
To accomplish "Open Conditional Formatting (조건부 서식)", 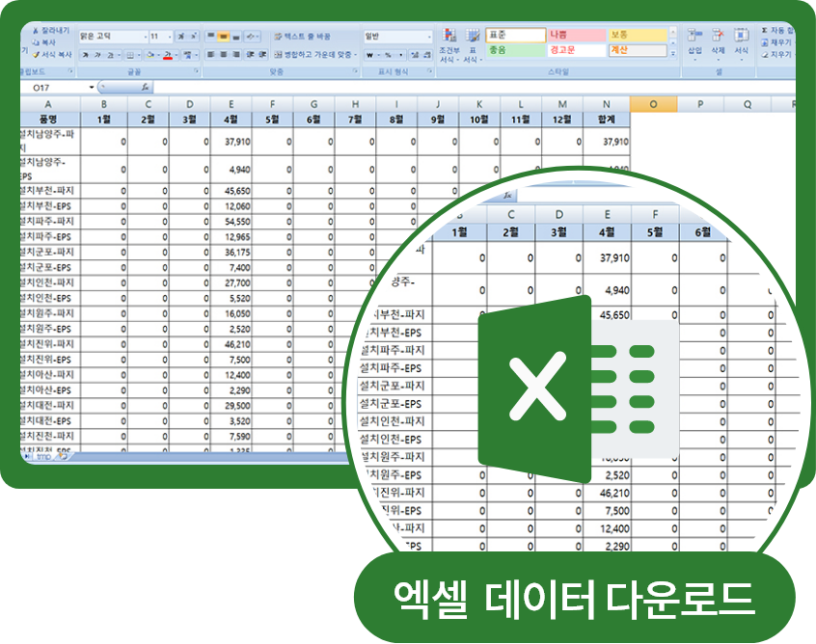I will (449, 45).
